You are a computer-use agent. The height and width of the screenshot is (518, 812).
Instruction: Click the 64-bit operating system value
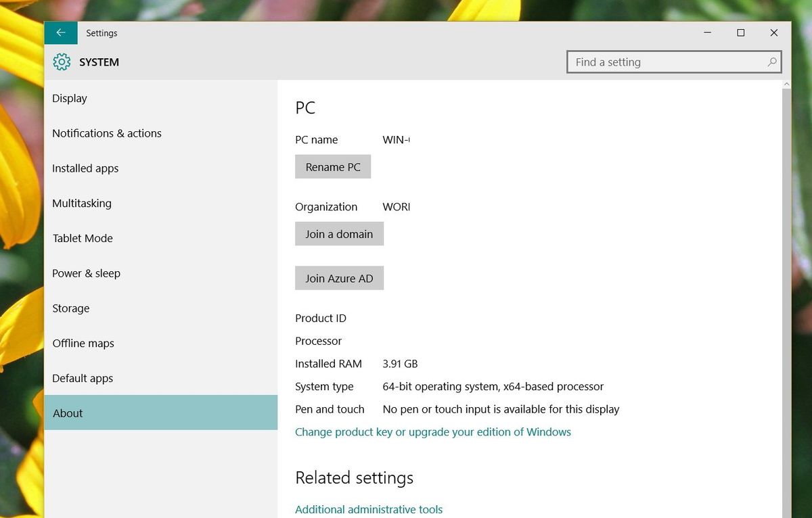493,387
